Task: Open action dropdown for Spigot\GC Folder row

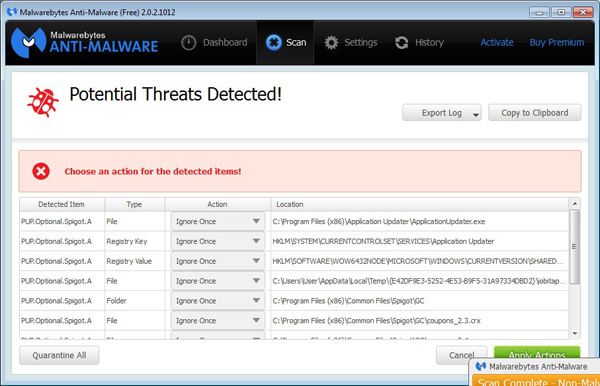Action: click(x=218, y=301)
